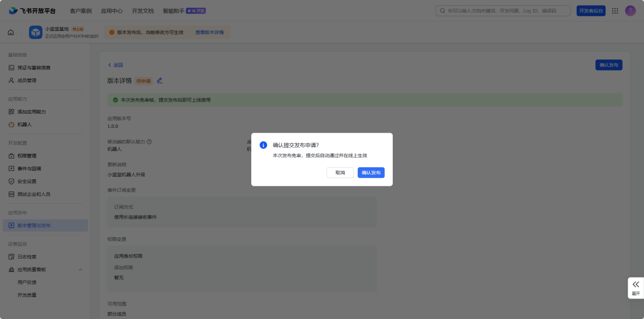Screen dimensions: 644x319
Task: Open 开发文档 from the top menu
Action: point(142,11)
